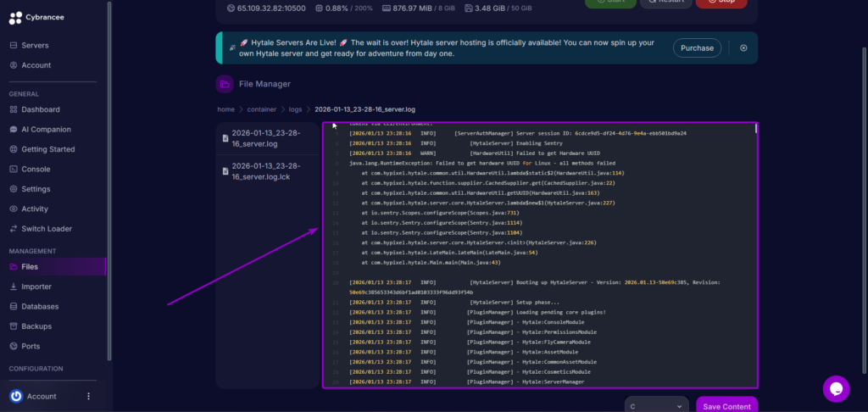868x412 pixels.
Task: Dismiss the Hytale announcement banner
Action: point(743,48)
